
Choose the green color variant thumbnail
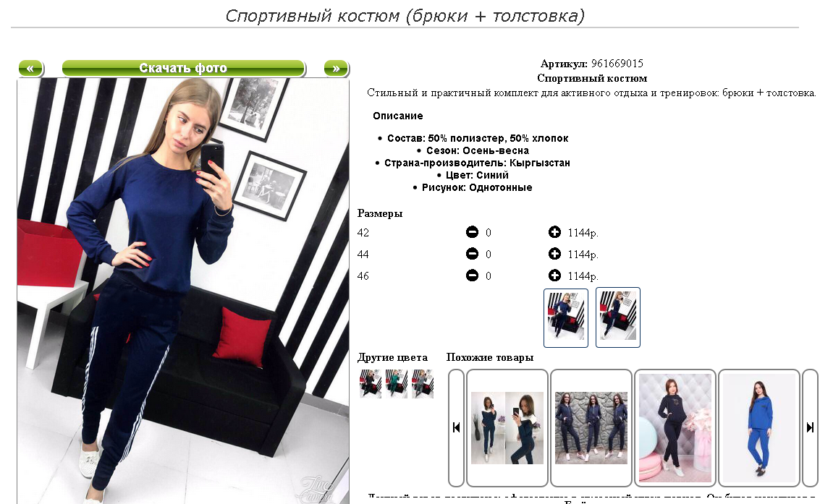397,384
